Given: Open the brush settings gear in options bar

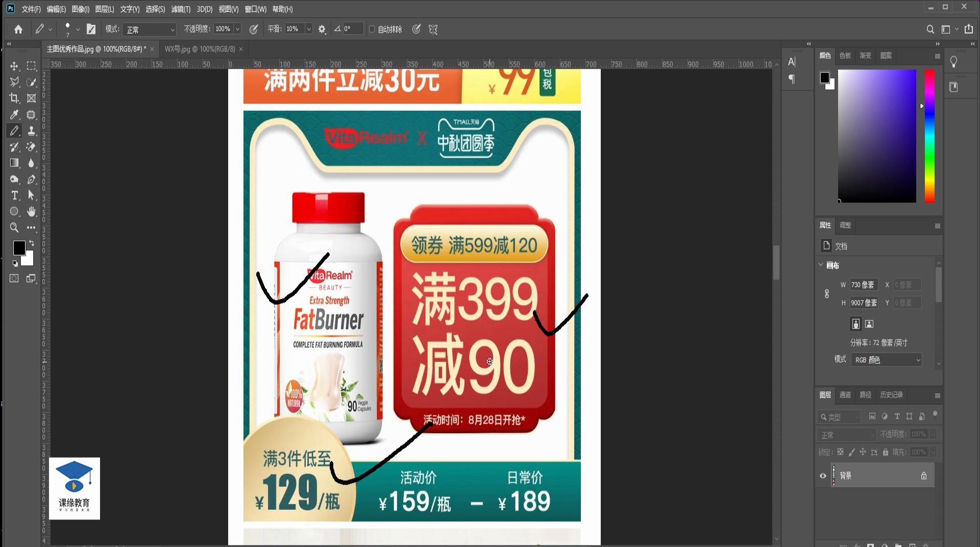Looking at the screenshot, I should click(x=322, y=29).
